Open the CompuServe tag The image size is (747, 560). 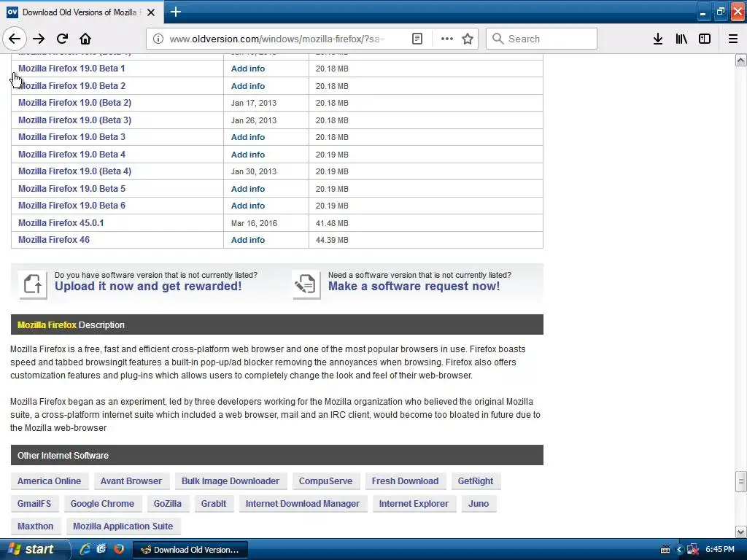pos(326,481)
